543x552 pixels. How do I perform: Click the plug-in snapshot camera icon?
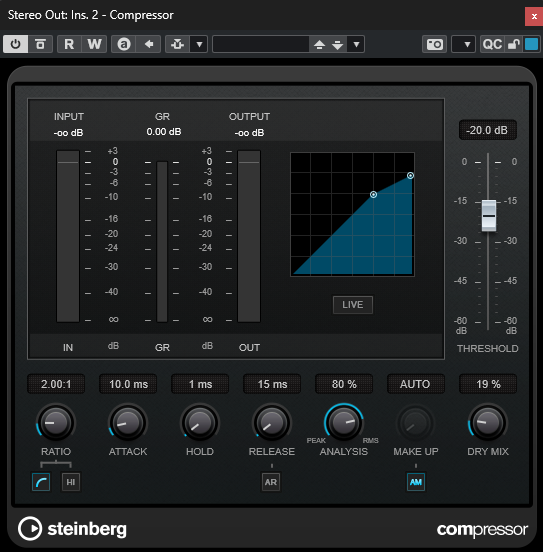click(435, 44)
